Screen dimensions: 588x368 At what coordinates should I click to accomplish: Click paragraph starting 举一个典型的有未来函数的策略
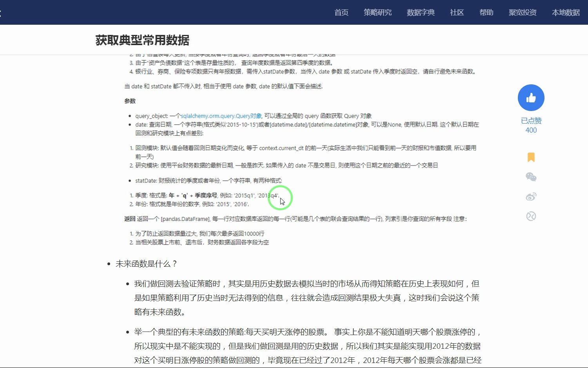[x=308, y=346]
